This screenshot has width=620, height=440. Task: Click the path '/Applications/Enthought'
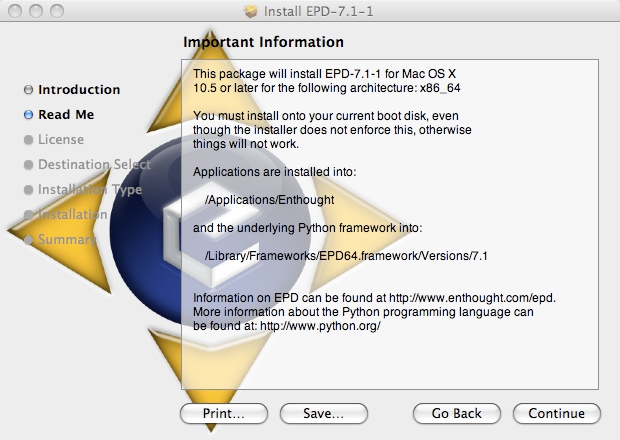point(269,200)
